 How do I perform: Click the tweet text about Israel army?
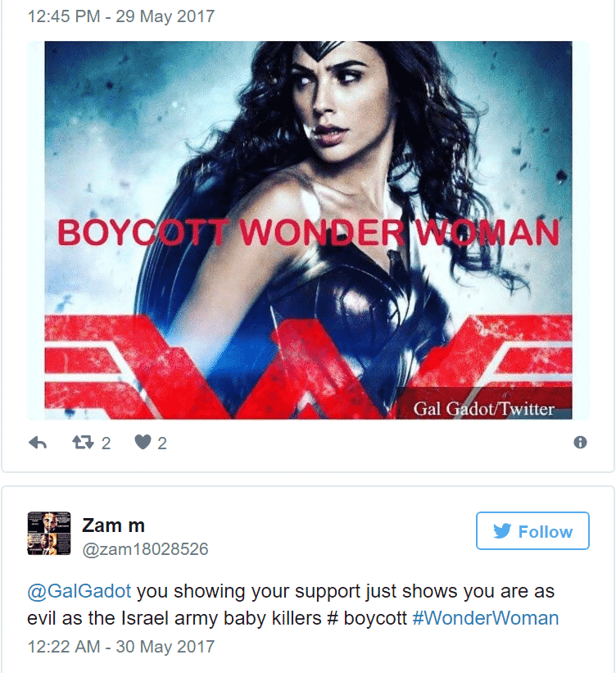point(293,605)
